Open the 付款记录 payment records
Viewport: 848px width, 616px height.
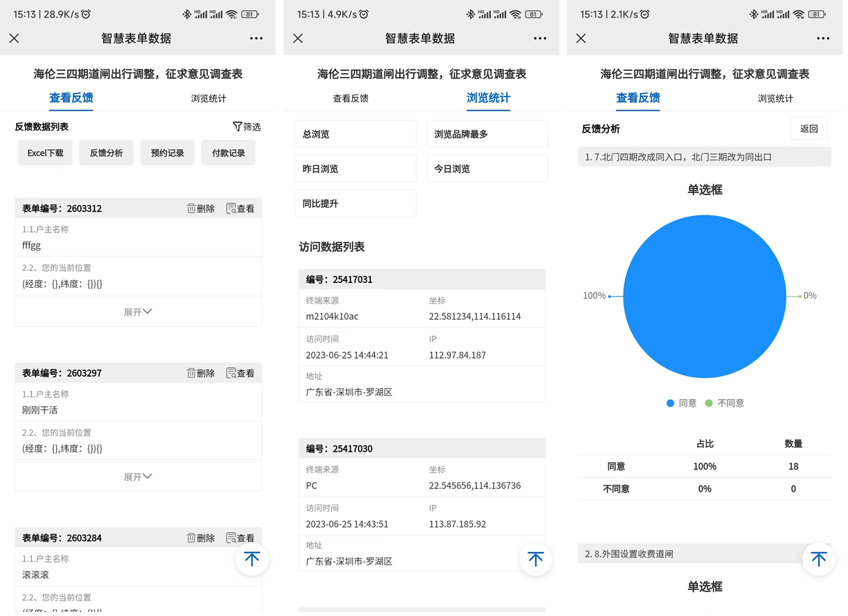pos(228,153)
